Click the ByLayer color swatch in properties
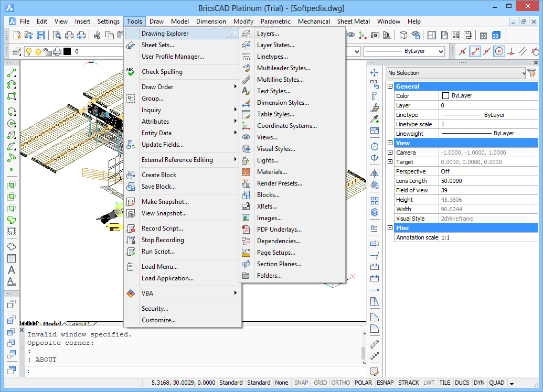Screen dimensions: 543x392 tap(446, 95)
